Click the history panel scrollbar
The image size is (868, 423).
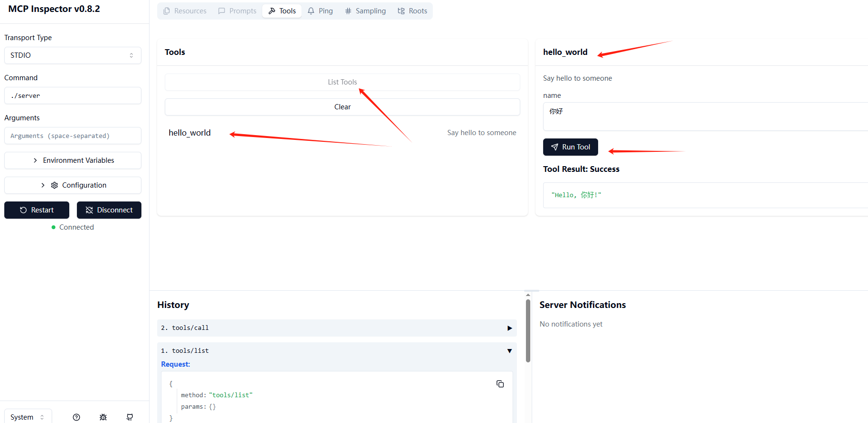click(528, 330)
